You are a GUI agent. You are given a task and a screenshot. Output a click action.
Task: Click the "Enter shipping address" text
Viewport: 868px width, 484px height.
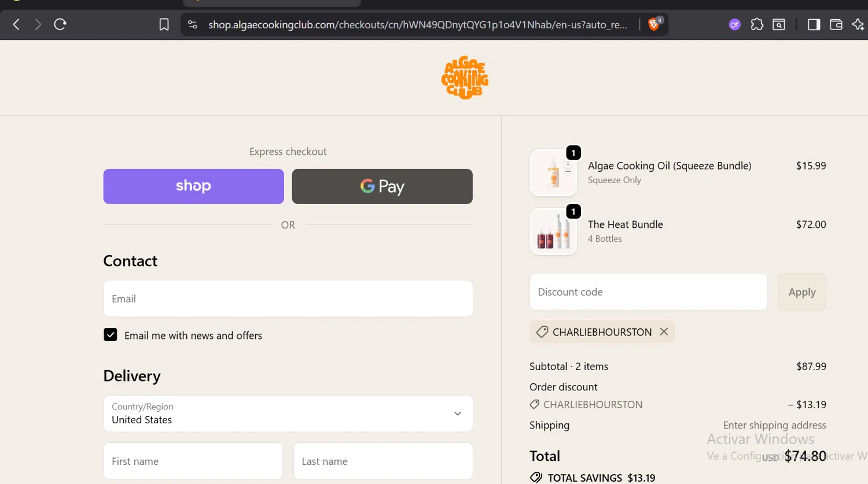pos(774,425)
